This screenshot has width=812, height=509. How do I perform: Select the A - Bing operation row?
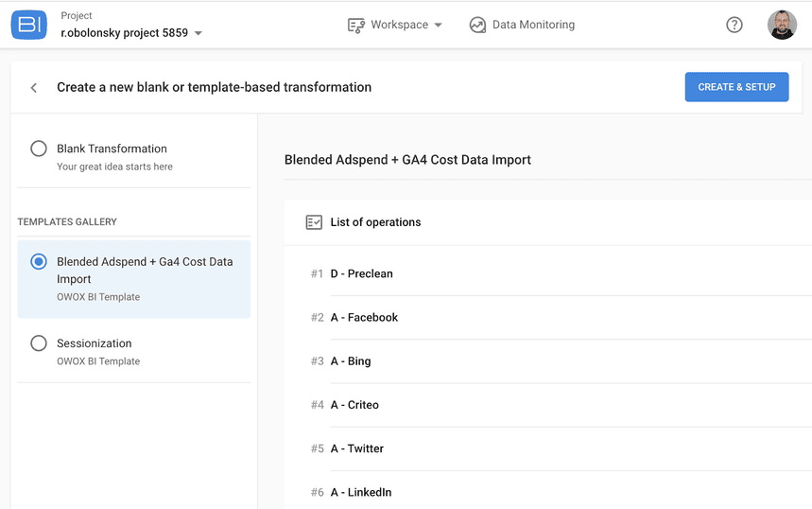351,361
